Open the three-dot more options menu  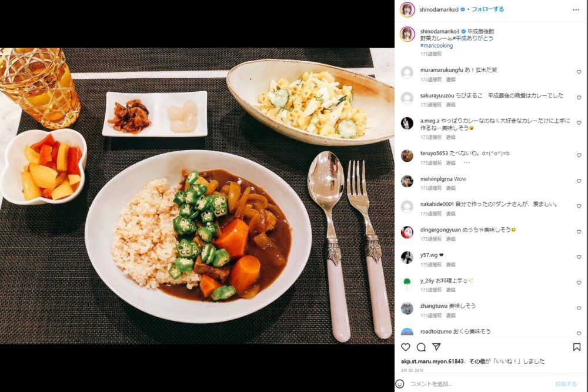coord(576,10)
